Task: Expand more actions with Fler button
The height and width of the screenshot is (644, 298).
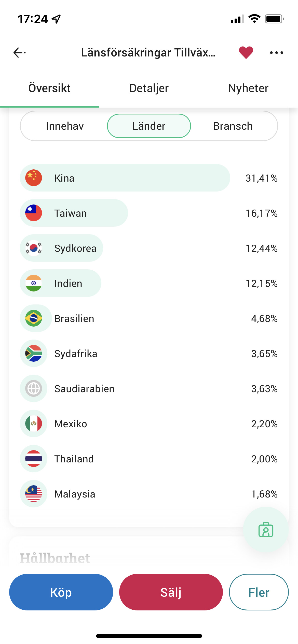Action: tap(259, 592)
